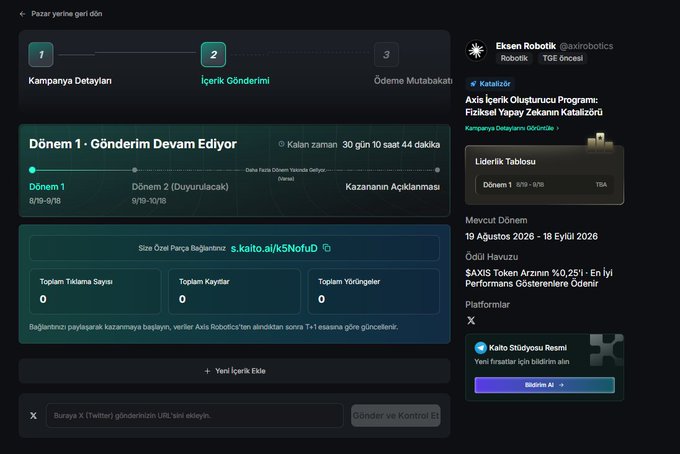Open the s.kaito.ai/k5NofuD link
This screenshot has height=454, width=680.
274,248
